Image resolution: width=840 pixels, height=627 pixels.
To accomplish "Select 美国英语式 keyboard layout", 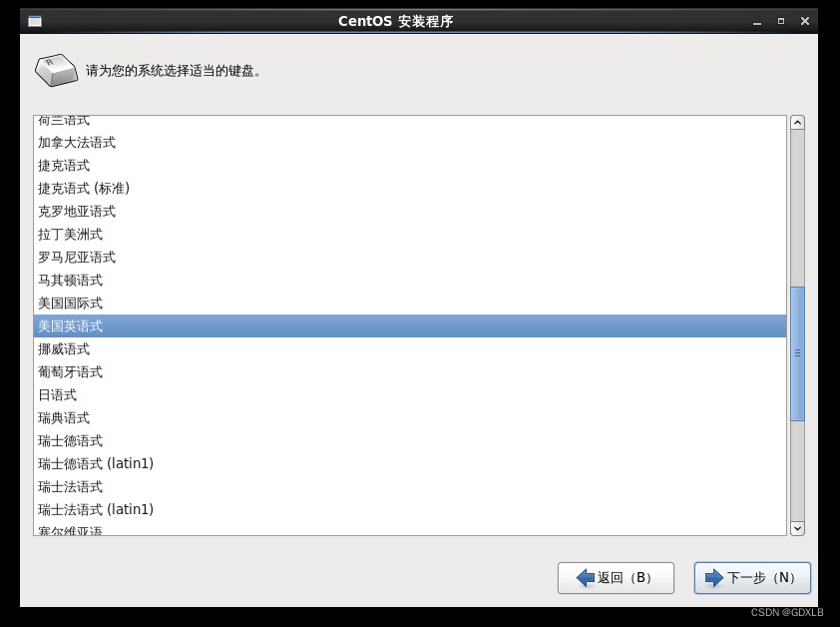I will point(71,326).
